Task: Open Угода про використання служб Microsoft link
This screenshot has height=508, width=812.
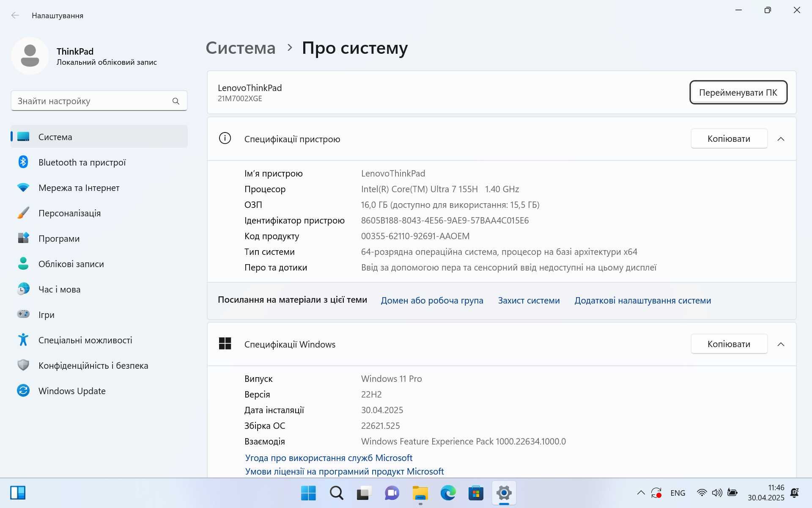Action: click(x=329, y=458)
